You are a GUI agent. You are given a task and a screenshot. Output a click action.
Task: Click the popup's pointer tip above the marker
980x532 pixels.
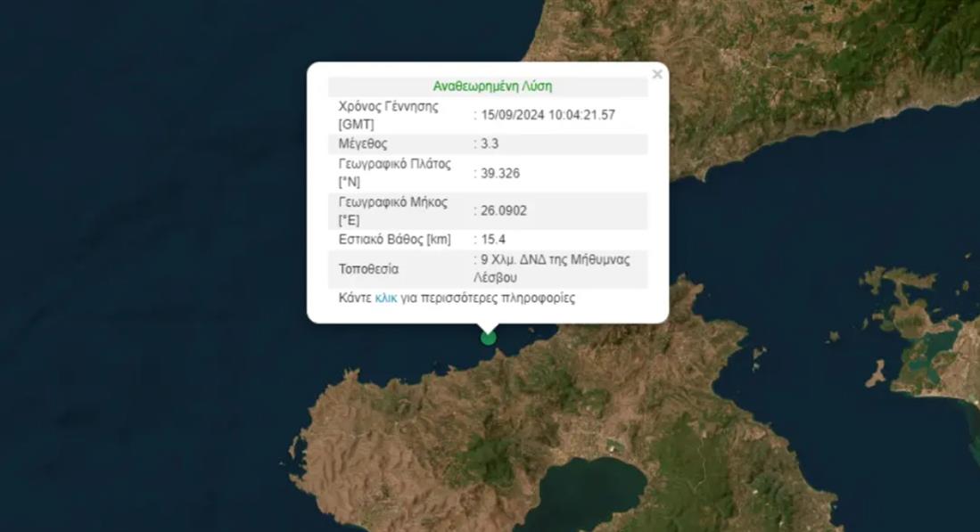(488, 326)
